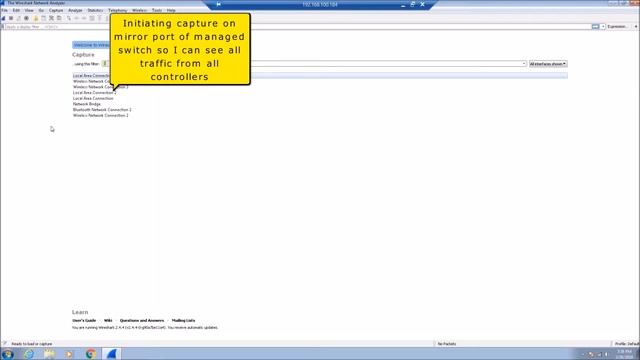Select the Local Area Connection 2 interface
The width and height of the screenshot is (640, 360).
(95, 93)
